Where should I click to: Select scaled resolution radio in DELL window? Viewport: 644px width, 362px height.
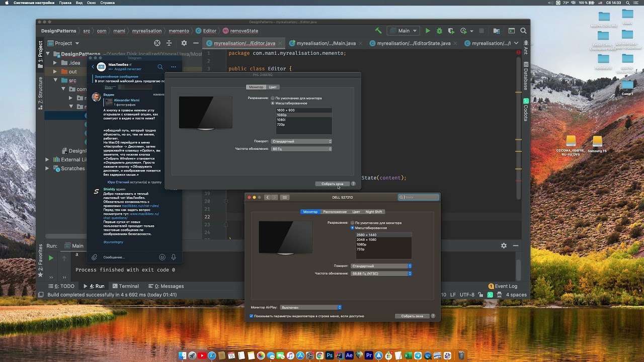353,228
